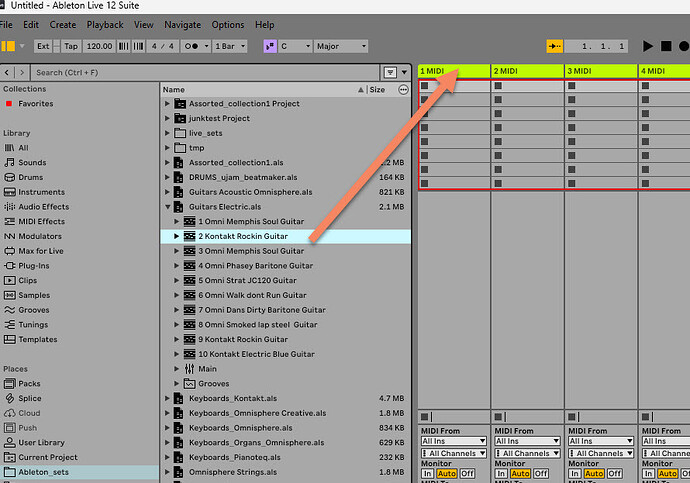
Task: Click the Stop button in transport
Action: tap(666, 46)
